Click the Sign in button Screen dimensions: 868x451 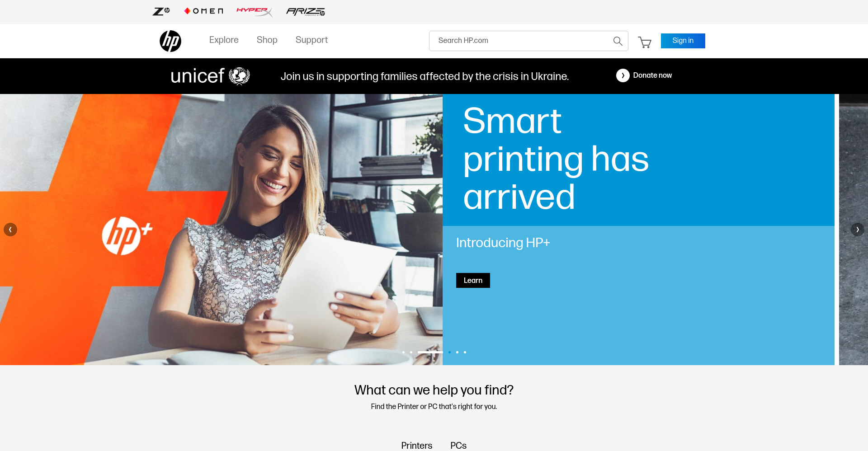pos(683,41)
